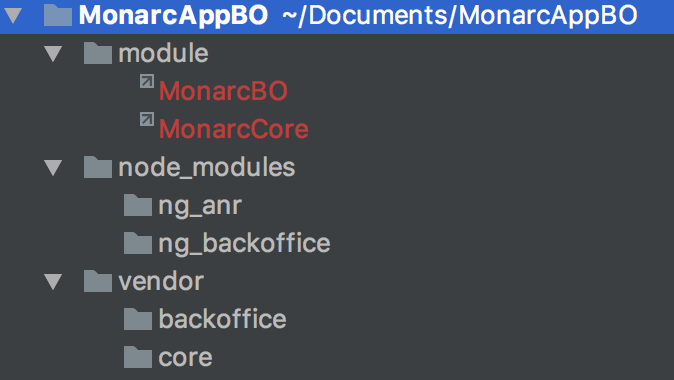The width and height of the screenshot is (674, 380).
Task: Click the ng_anr folder icon
Action: [x=138, y=205]
